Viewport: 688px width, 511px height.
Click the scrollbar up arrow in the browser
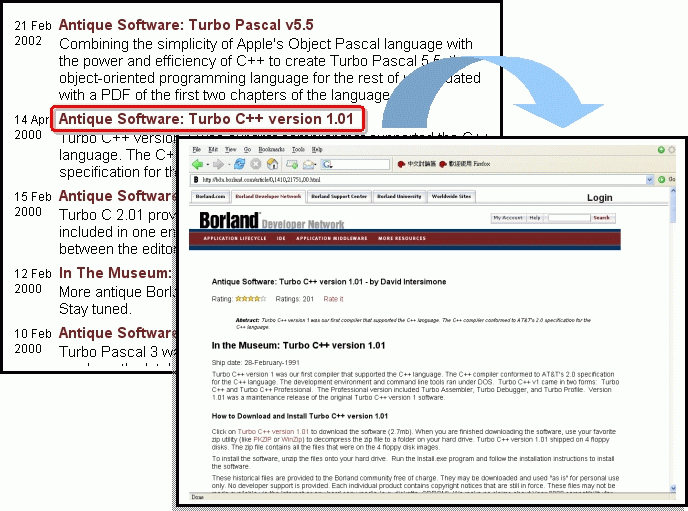(673, 191)
